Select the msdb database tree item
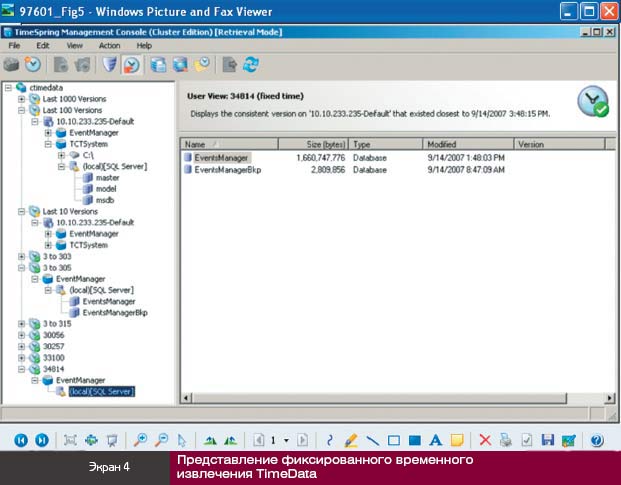This screenshot has width=621, height=485. pyautogui.click(x=106, y=199)
